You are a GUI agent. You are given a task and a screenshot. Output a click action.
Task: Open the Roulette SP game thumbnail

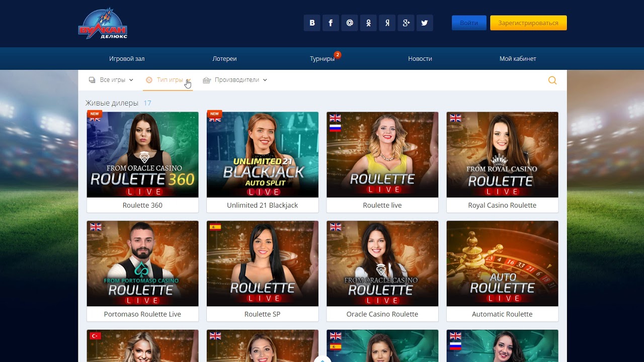click(263, 263)
